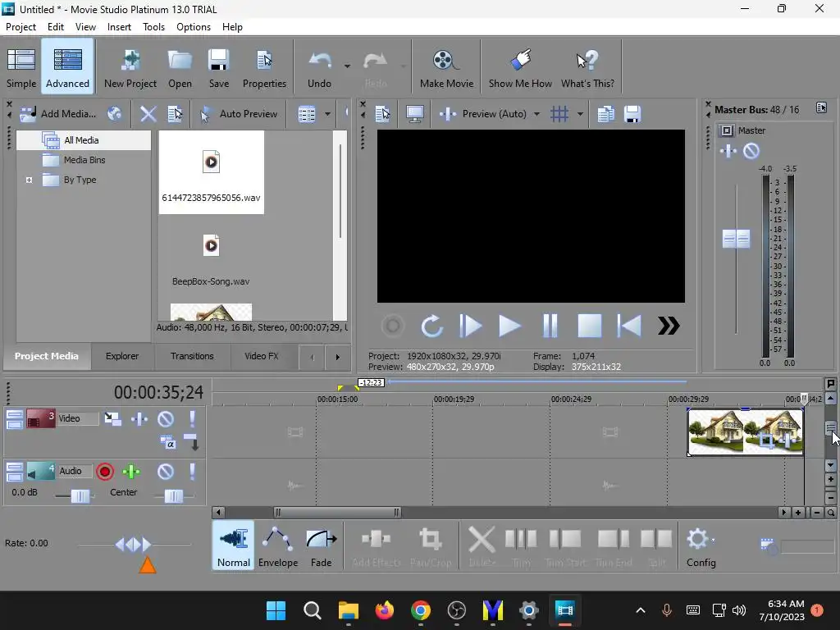Open the Insert menu
The height and width of the screenshot is (630, 840).
(x=119, y=27)
